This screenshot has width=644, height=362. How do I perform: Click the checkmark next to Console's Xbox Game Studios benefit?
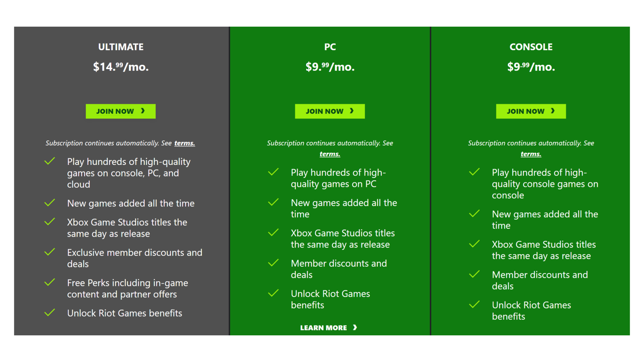(x=474, y=244)
